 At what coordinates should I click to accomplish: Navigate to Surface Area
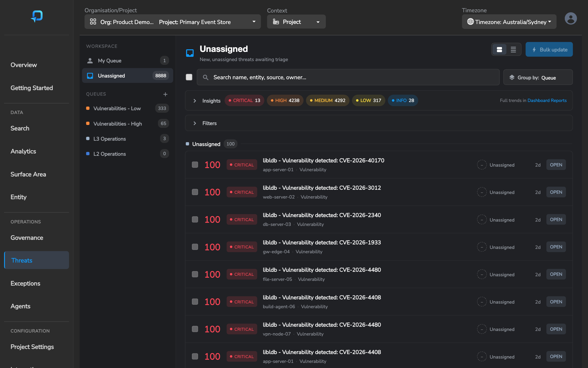tap(28, 174)
